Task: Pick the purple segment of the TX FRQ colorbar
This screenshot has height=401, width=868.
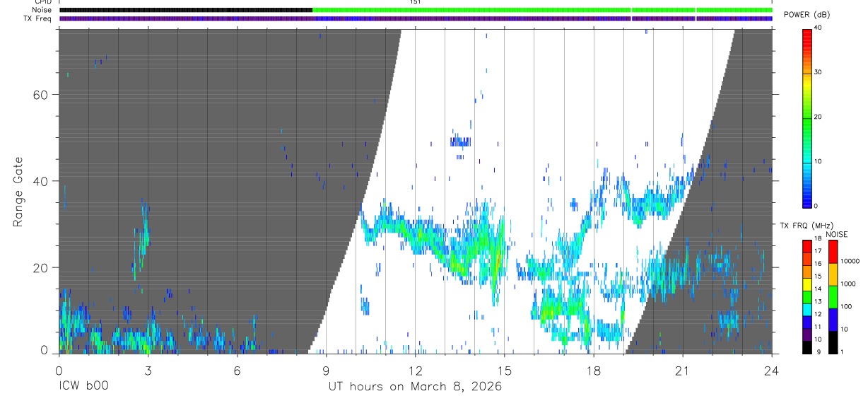Action: pos(807,335)
